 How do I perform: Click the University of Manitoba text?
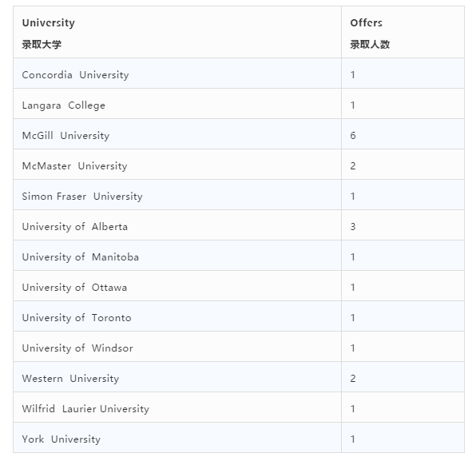(x=81, y=257)
